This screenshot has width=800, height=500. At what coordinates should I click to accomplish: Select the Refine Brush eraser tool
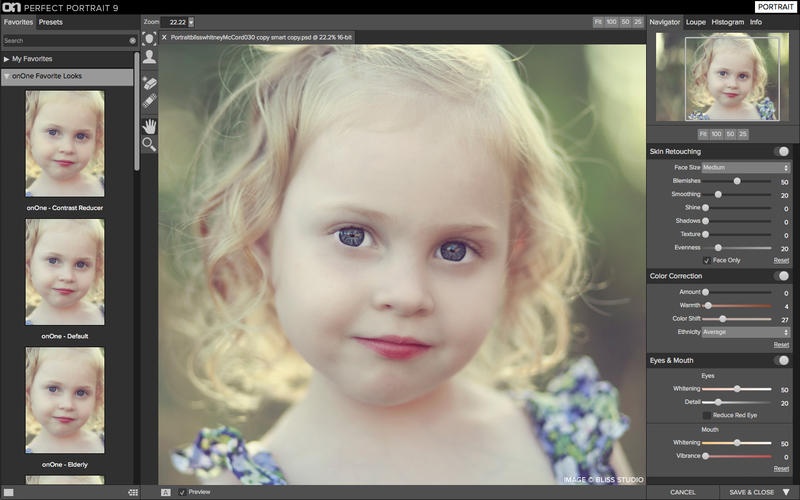149,83
